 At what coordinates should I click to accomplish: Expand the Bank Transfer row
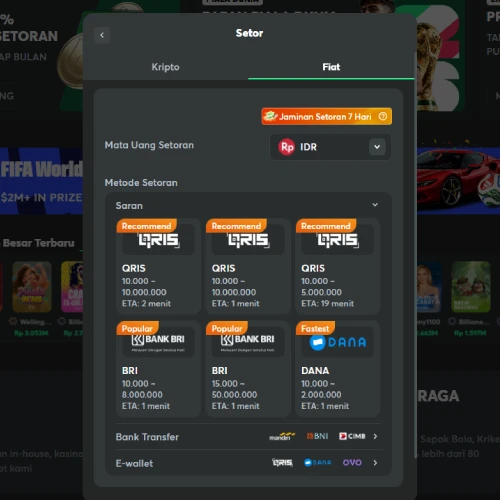click(x=248, y=437)
